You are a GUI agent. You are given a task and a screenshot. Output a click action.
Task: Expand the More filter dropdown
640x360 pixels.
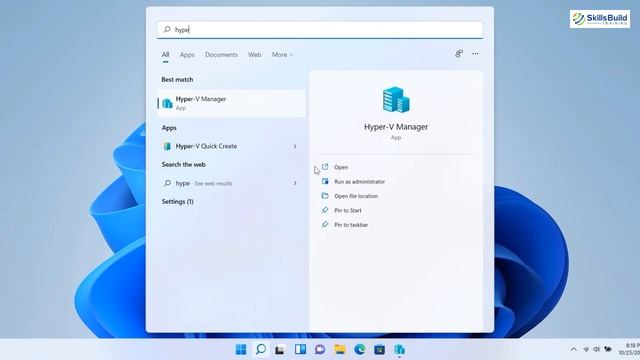pos(282,55)
